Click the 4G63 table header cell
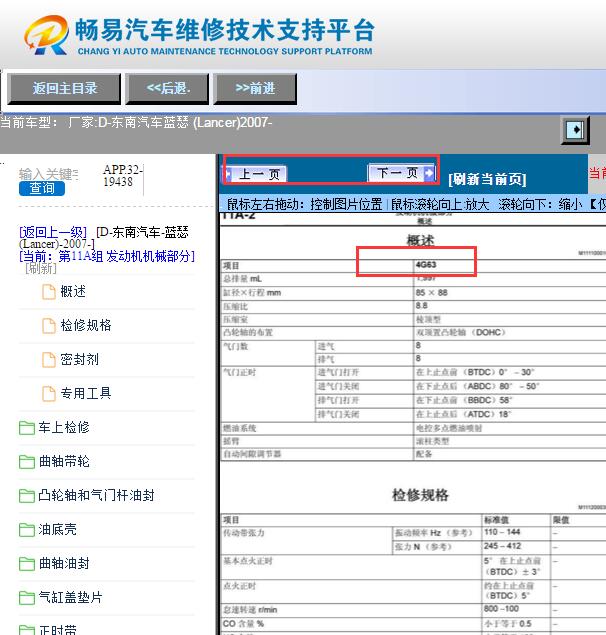This screenshot has height=635, width=606. (x=425, y=265)
